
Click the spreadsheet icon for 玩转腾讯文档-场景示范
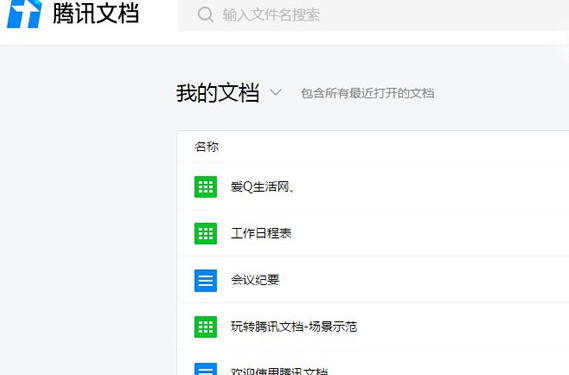click(x=205, y=327)
